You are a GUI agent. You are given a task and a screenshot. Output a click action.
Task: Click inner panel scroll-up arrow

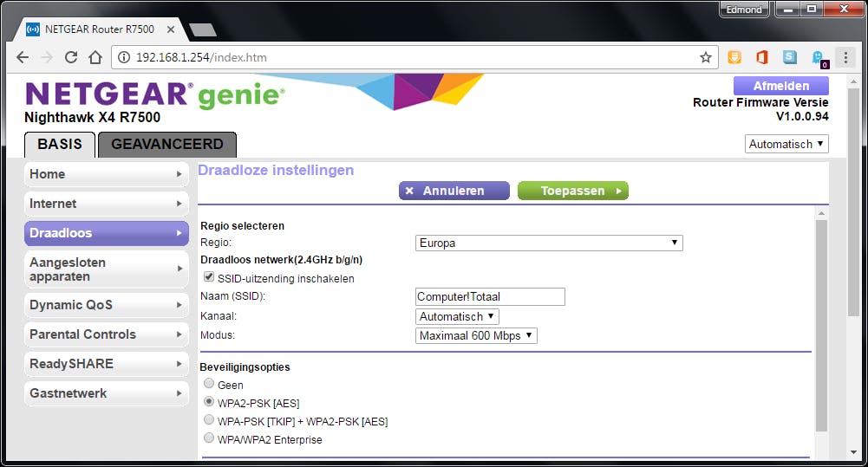[821, 213]
